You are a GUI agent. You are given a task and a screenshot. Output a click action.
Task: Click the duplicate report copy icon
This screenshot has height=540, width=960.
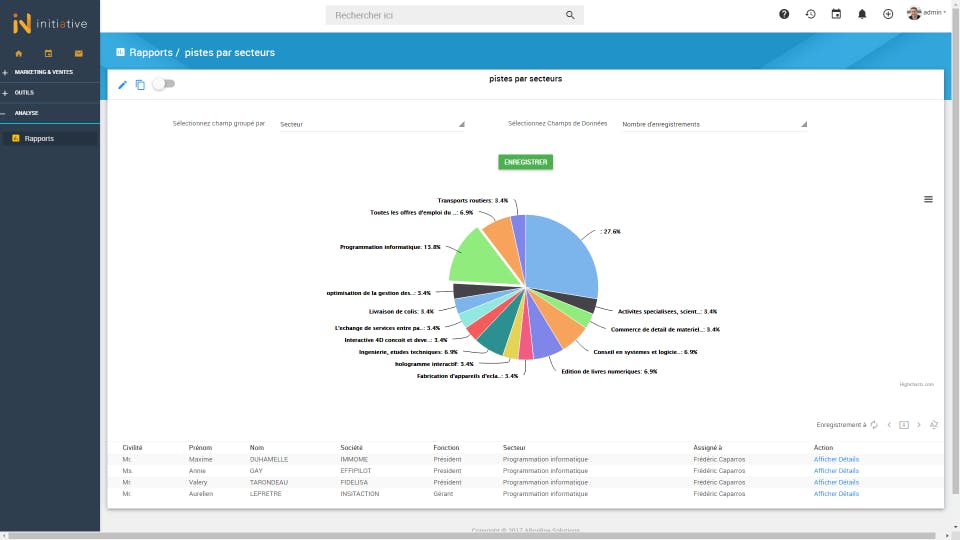point(140,85)
